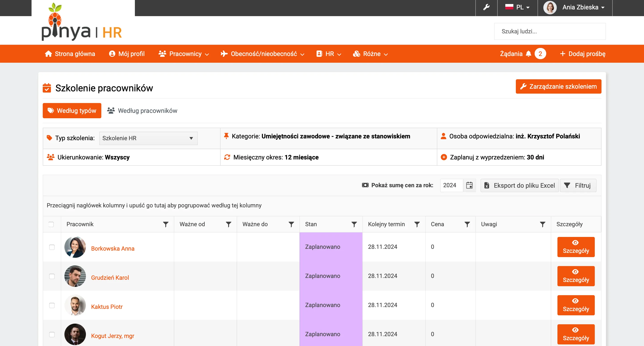Screen dimensions: 644x346
Task: Filter the Ważne do column
Action: click(x=291, y=224)
